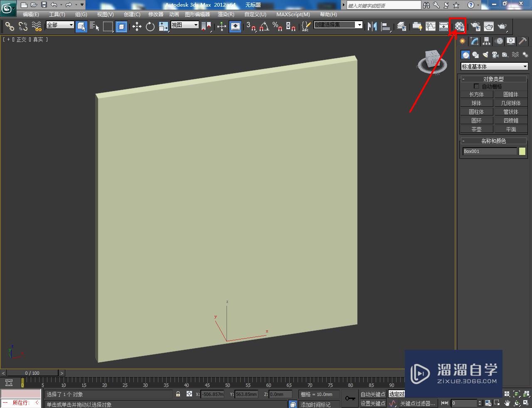Click Bind to Space Warp tool
The width and height of the screenshot is (532, 408).
click(37, 26)
